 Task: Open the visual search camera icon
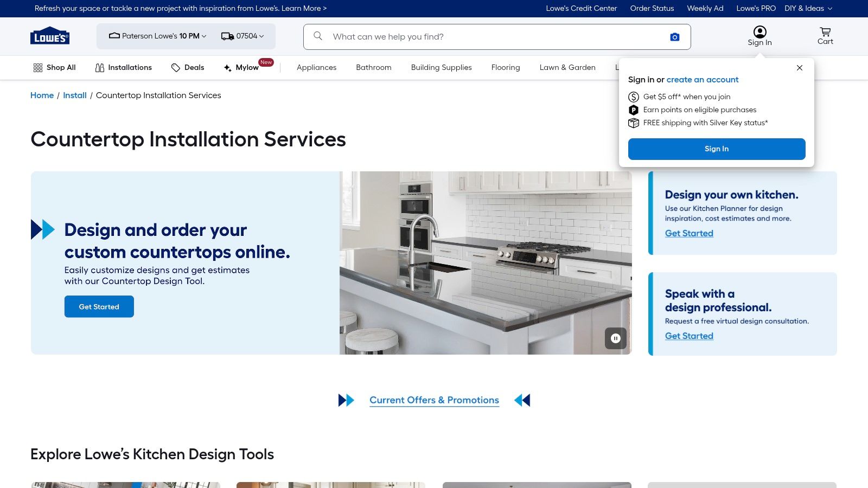[x=674, y=36]
